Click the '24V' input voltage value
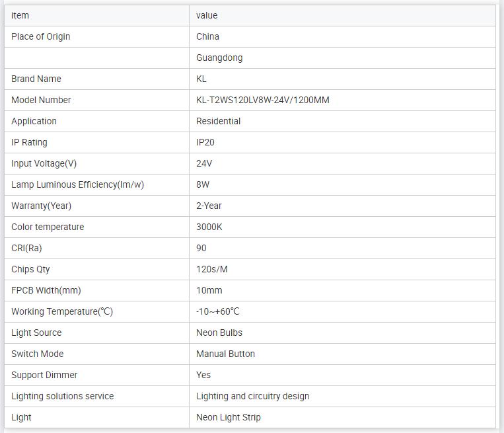504x433 pixels. (204, 163)
